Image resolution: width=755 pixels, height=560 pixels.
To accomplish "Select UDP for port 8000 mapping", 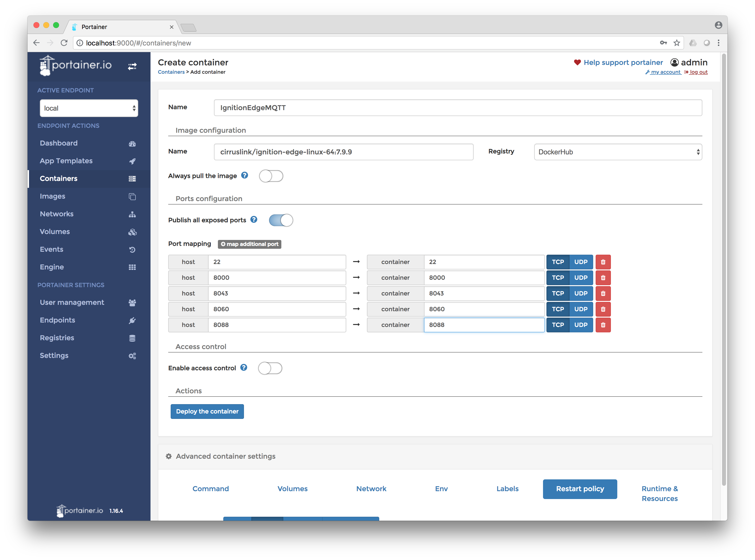I will tap(581, 278).
